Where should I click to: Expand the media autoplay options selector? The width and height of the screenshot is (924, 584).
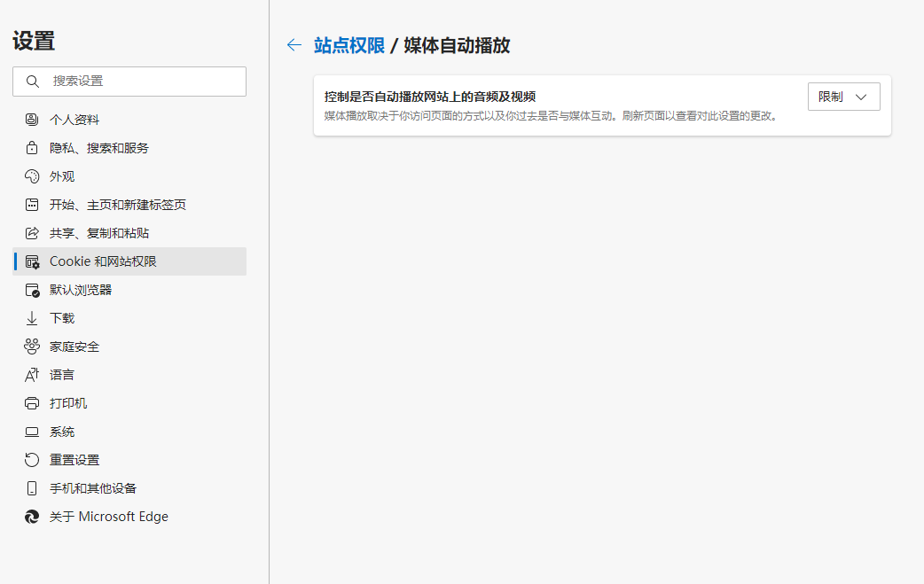842,96
